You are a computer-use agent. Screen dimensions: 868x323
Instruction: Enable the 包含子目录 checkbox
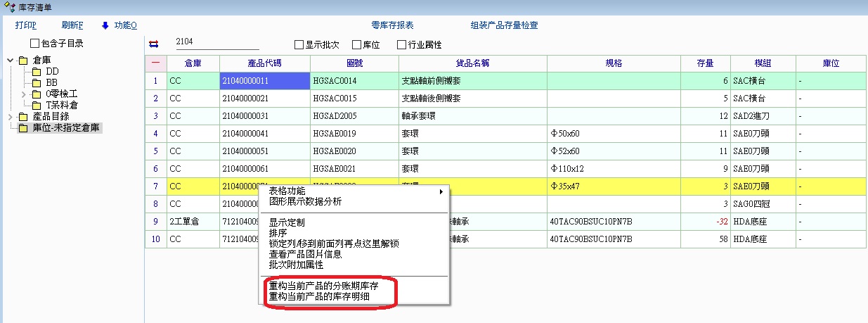pyautogui.click(x=35, y=44)
